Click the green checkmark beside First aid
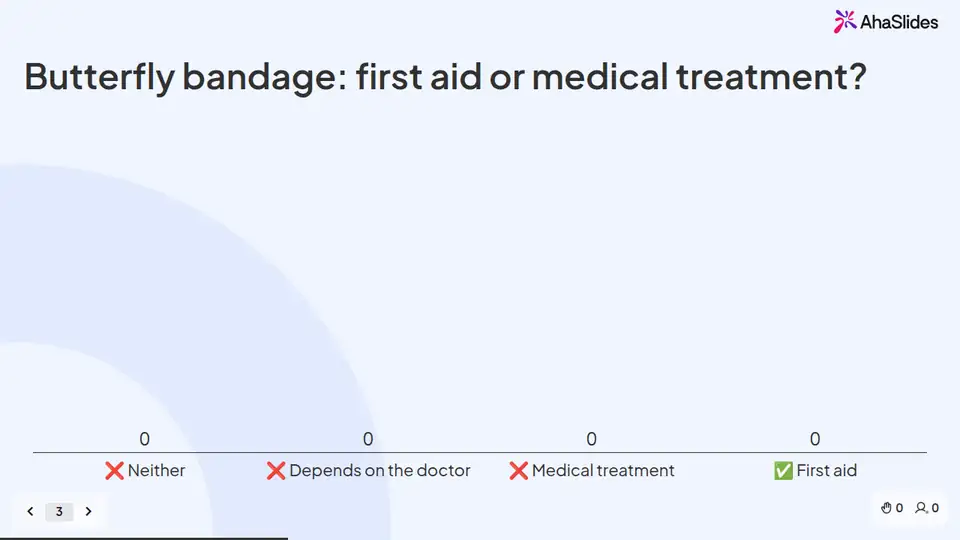The width and height of the screenshot is (960, 540). point(783,470)
